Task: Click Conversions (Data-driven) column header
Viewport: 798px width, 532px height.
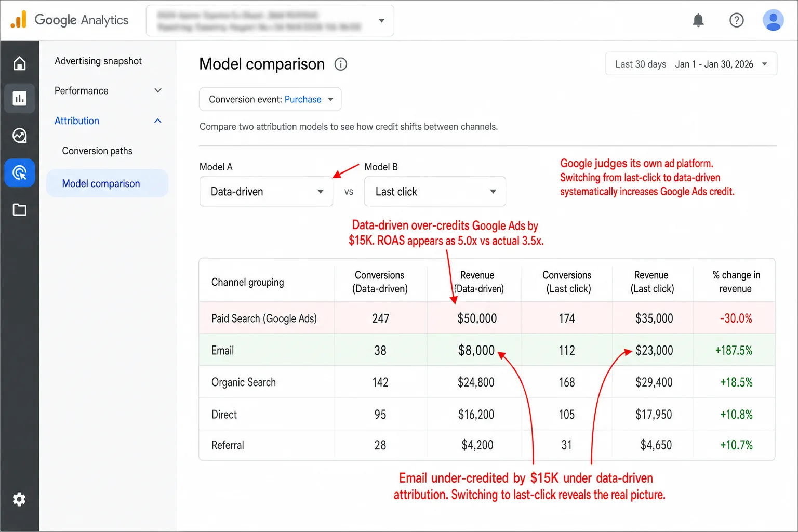Action: tap(380, 282)
